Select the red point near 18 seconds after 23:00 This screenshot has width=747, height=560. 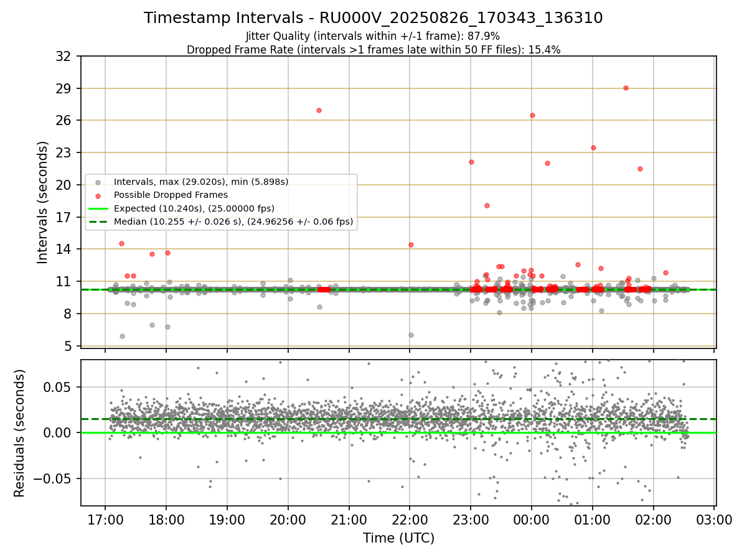[x=487, y=205]
